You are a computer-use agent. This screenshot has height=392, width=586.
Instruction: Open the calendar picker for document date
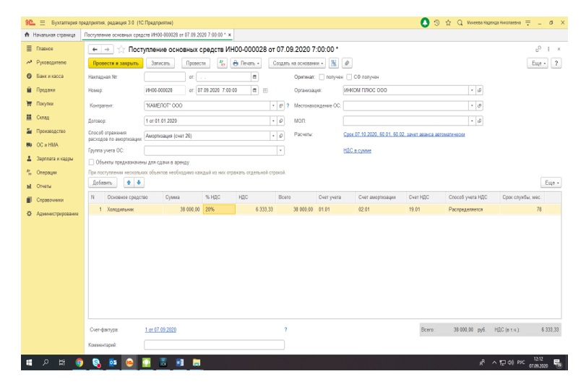(254, 90)
